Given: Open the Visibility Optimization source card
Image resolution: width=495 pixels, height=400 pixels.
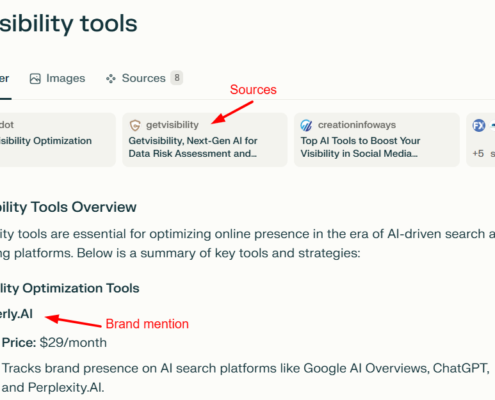Looking at the screenshot, I should coord(57,140).
